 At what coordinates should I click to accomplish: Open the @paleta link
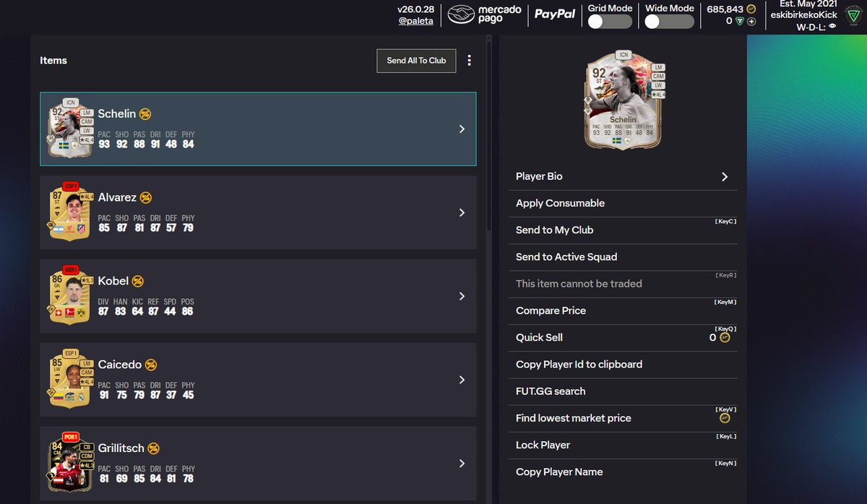tap(415, 20)
